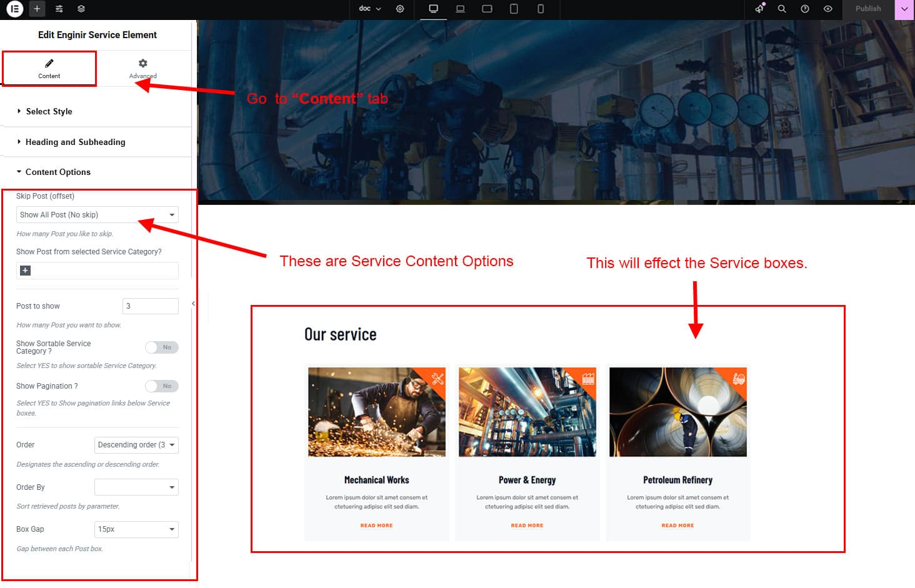915x588 pixels.
Task: Open the Order By dropdown
Action: point(136,487)
